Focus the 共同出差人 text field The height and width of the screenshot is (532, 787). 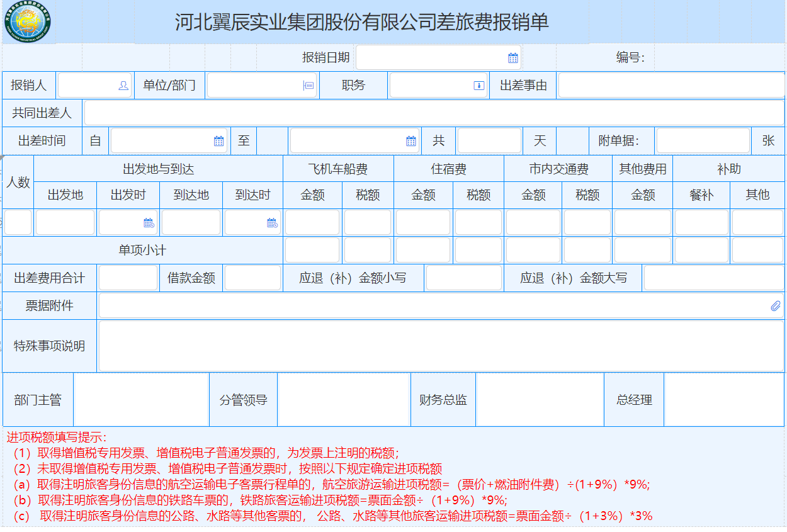(x=434, y=113)
